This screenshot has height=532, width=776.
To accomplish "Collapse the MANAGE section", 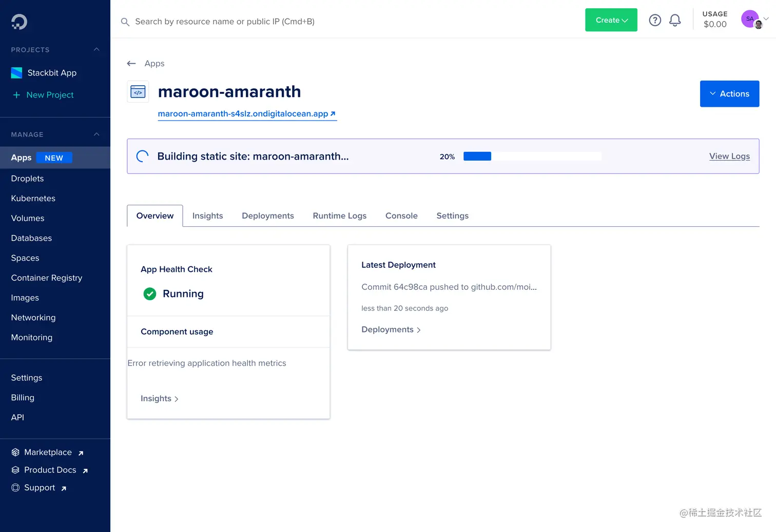I will coord(96,134).
